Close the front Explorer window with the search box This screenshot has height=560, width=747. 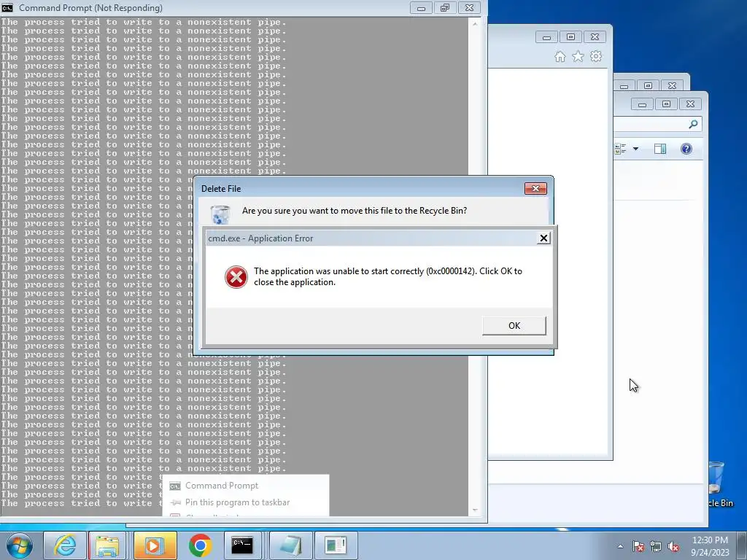[690, 104]
